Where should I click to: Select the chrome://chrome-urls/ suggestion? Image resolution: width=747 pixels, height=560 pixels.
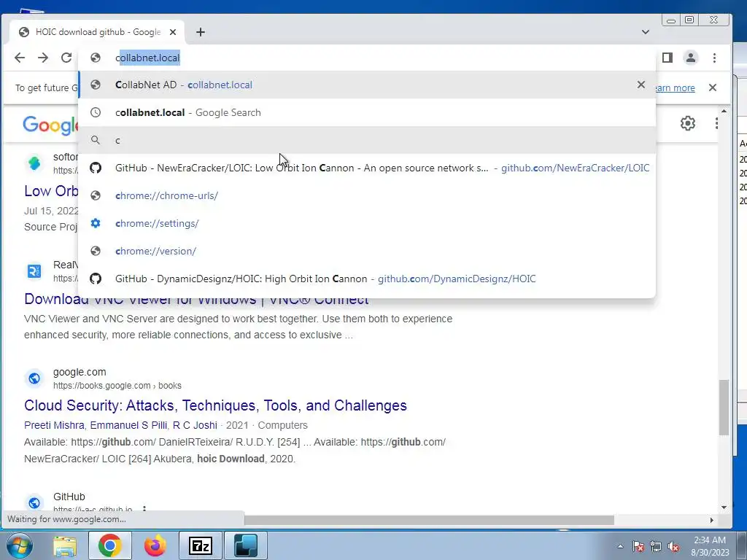pos(367,195)
